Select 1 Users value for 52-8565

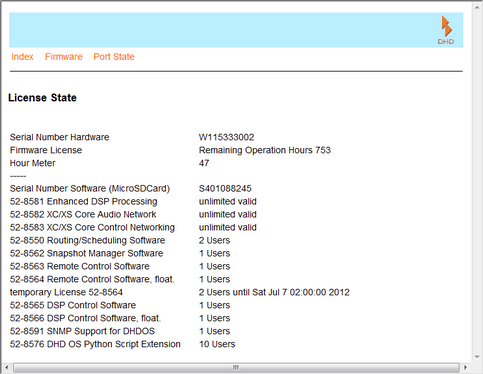(x=214, y=305)
